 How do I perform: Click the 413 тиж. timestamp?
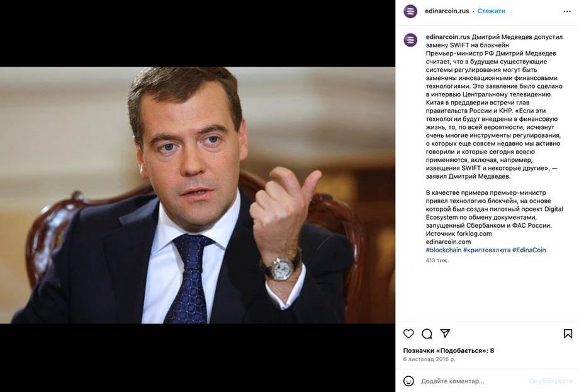point(437,260)
